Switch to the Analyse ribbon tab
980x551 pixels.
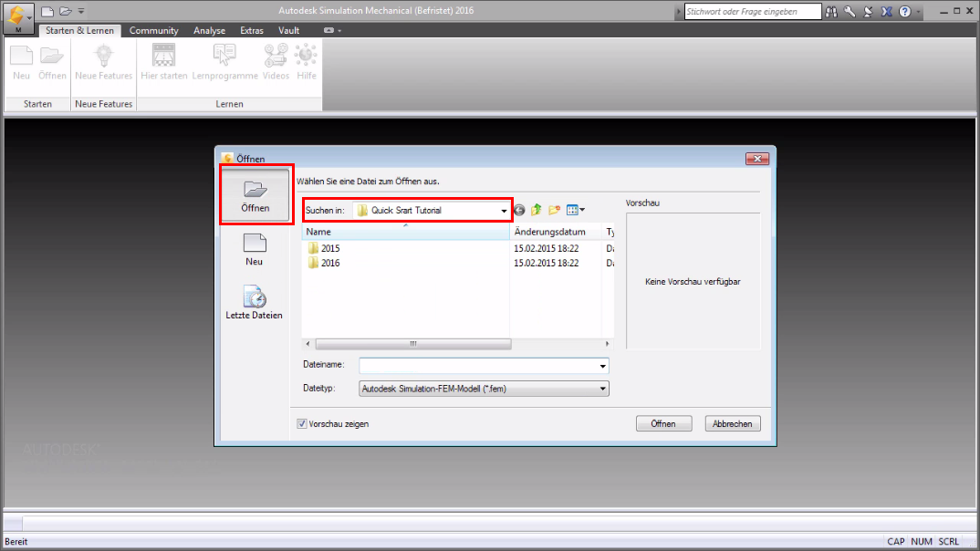point(209,30)
